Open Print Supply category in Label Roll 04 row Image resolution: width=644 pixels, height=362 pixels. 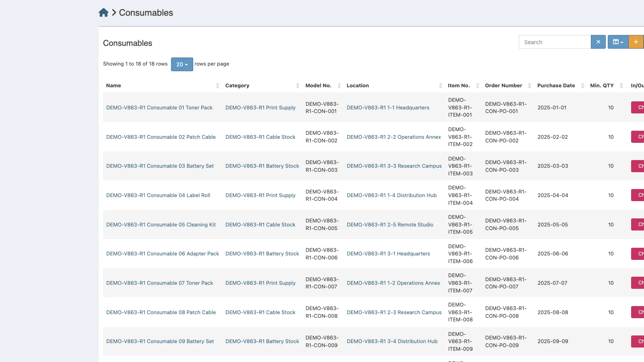pyautogui.click(x=260, y=195)
